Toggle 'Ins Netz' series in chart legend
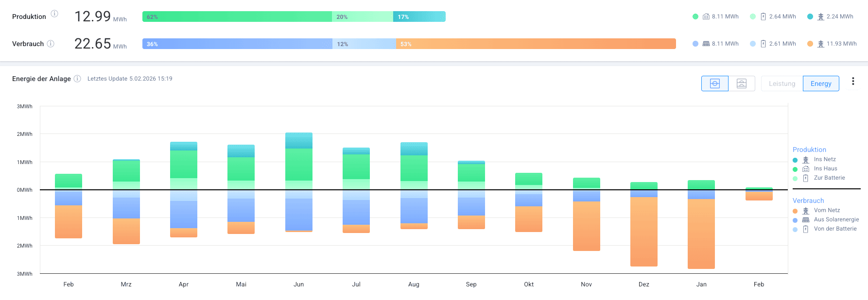Viewport: 868px width, 300px height. click(824, 159)
